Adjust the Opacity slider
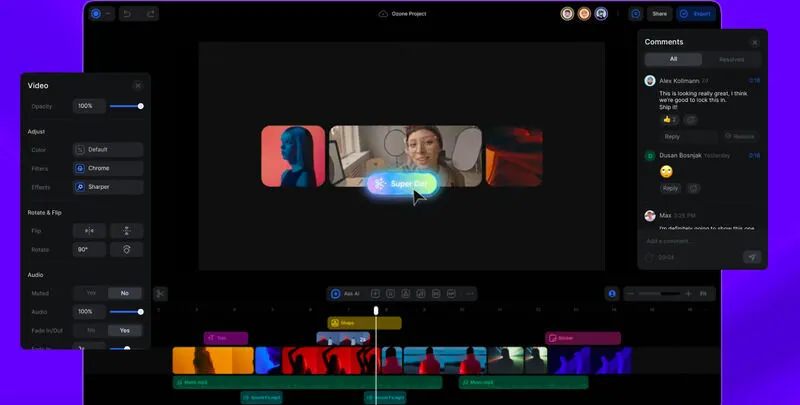The width and height of the screenshot is (800, 405). (127, 106)
